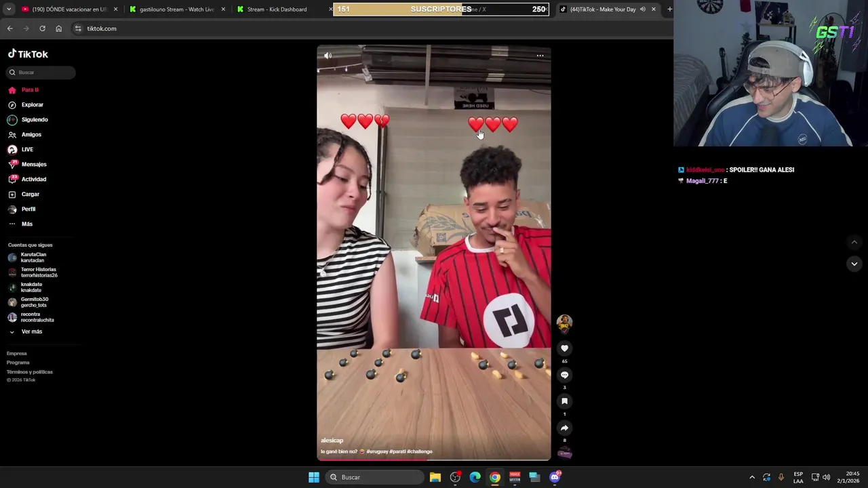Click taskbar Buscar search box
Screen dimensions: 868x488
(x=374, y=477)
